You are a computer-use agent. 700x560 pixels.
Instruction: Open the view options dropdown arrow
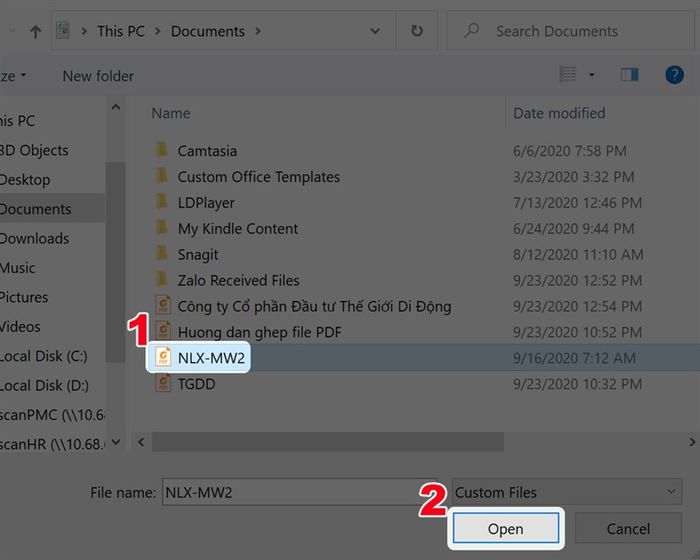point(592,75)
